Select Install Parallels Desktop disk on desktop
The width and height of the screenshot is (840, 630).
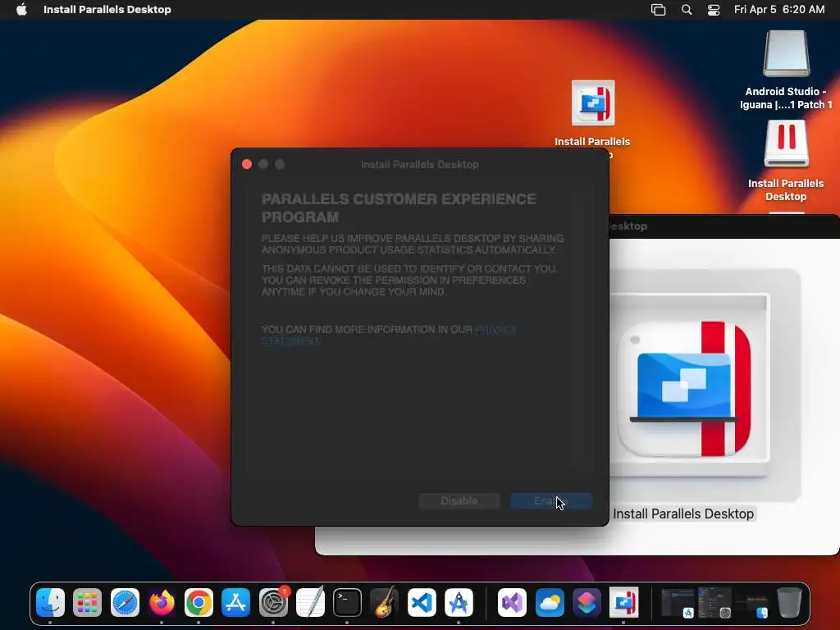coord(786,144)
